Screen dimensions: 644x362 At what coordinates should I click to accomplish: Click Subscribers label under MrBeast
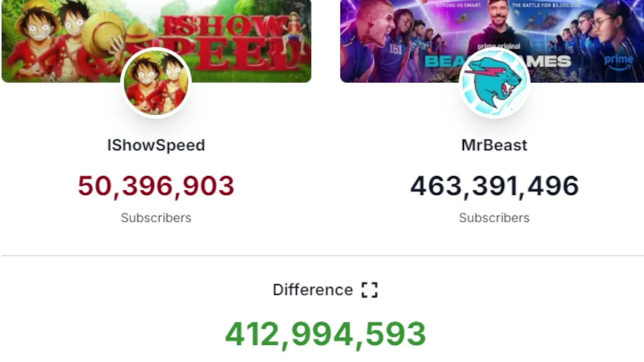494,218
